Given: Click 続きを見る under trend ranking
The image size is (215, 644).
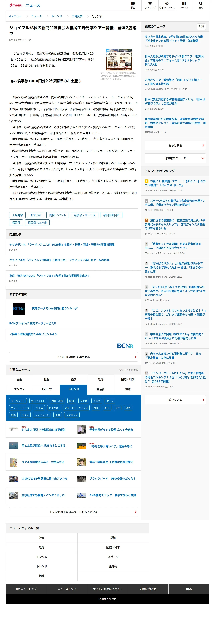Looking at the screenshot, I should click(175, 400).
